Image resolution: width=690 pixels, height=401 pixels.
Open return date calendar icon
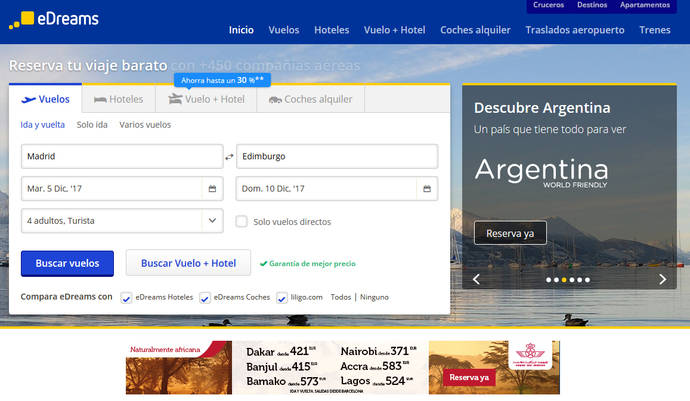[x=427, y=188]
